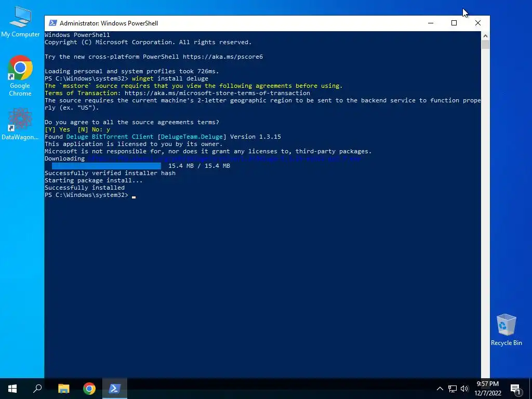This screenshot has width=532, height=399.
Task: Open the Windows Start menu
Action: (x=12, y=389)
